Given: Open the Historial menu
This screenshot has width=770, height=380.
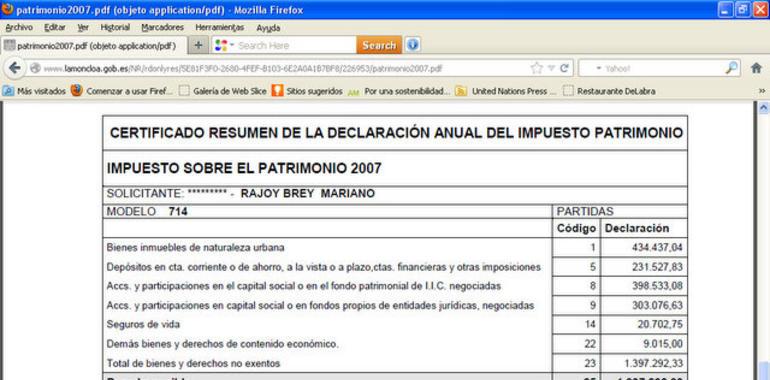Looking at the screenshot, I should point(115,27).
